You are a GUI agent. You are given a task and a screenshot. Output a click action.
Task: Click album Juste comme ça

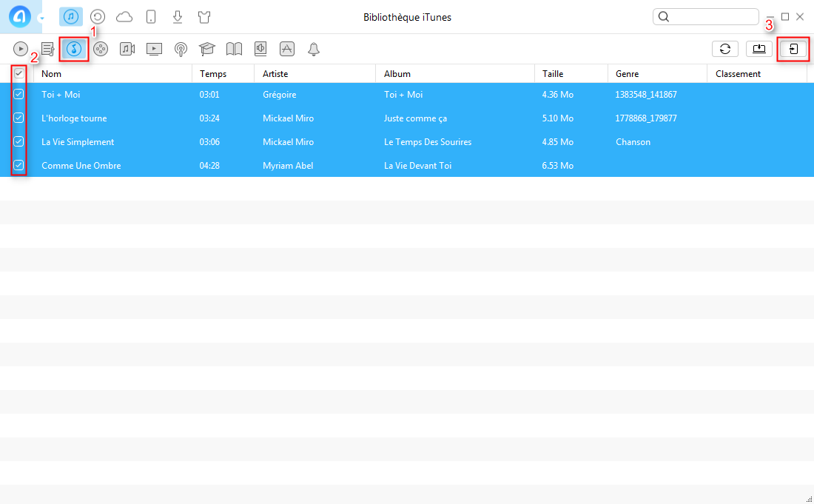(x=415, y=118)
